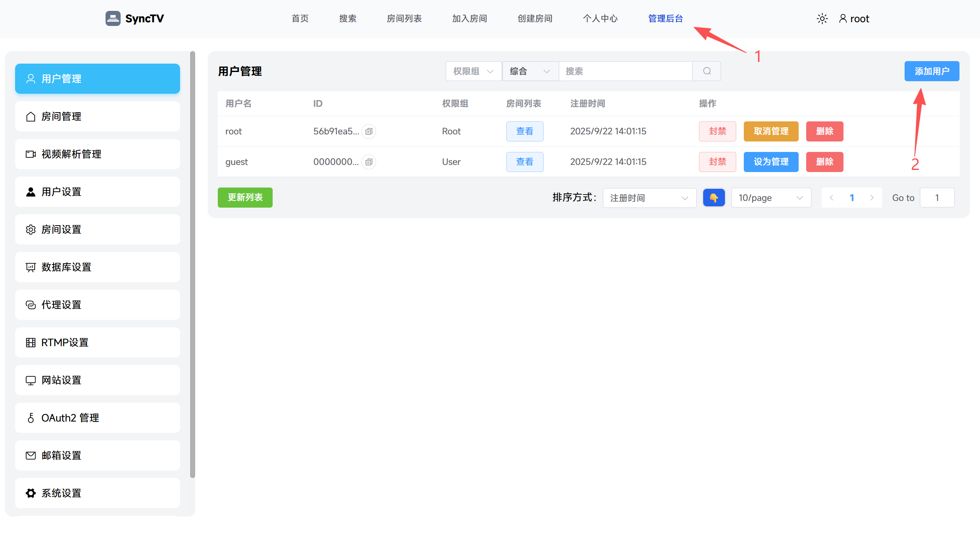This screenshot has height=545, width=980.
Task: Click the 添加用户 button
Action: (931, 71)
